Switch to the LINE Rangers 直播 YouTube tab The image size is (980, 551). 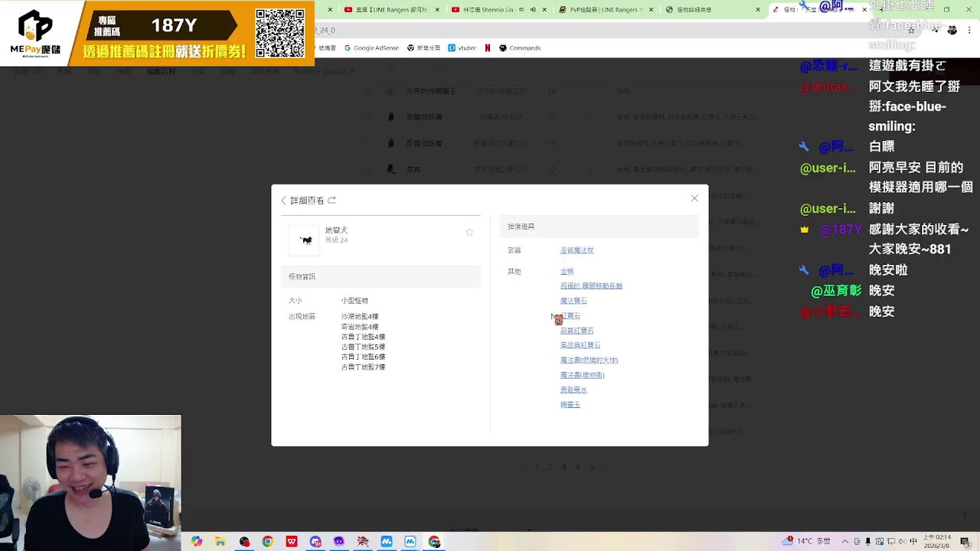pos(387,10)
